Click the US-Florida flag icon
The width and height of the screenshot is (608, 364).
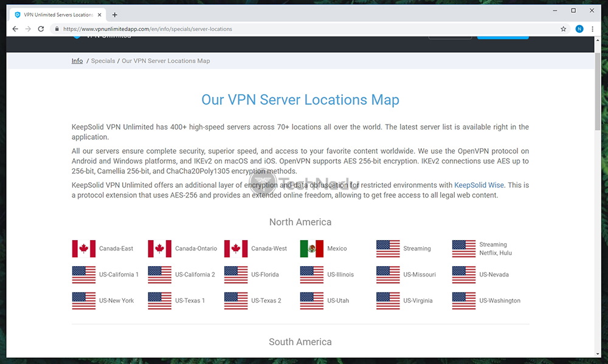coord(236,275)
